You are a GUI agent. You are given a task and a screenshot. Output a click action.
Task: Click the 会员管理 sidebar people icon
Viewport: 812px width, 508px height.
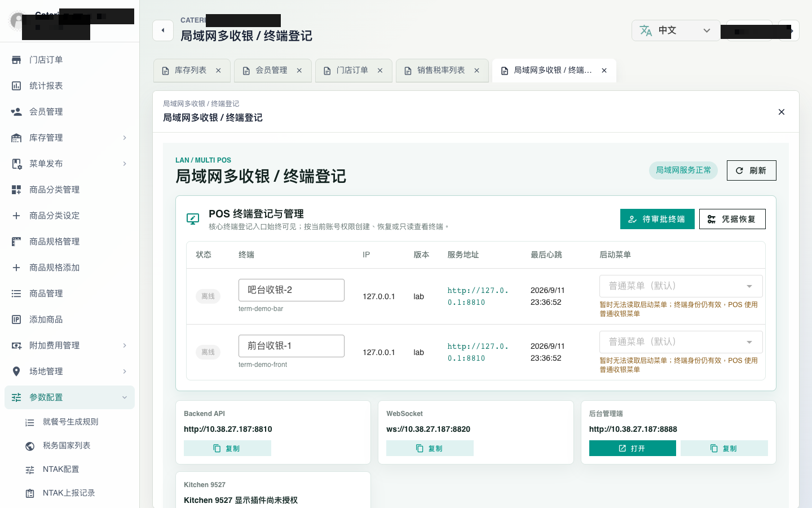(16, 112)
